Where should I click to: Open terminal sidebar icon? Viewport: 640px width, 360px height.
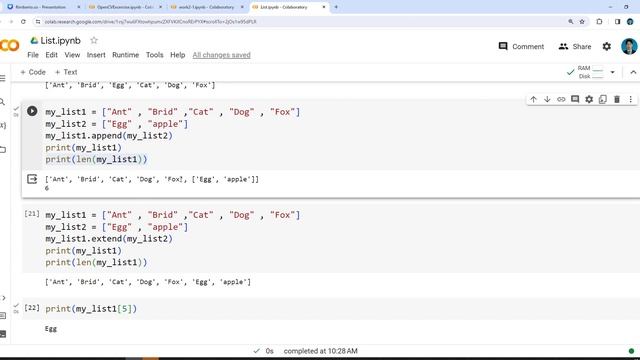3,334
